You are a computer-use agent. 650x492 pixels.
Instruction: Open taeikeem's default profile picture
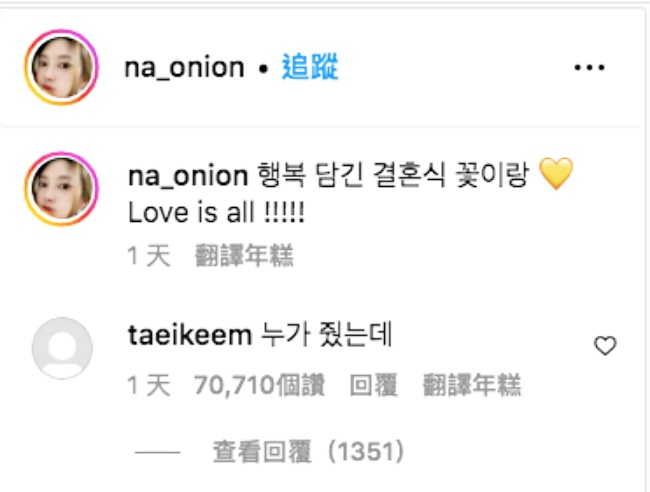click(x=62, y=348)
